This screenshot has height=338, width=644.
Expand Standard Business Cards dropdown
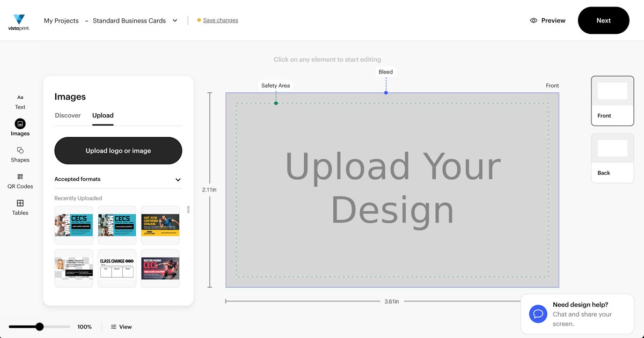(175, 21)
